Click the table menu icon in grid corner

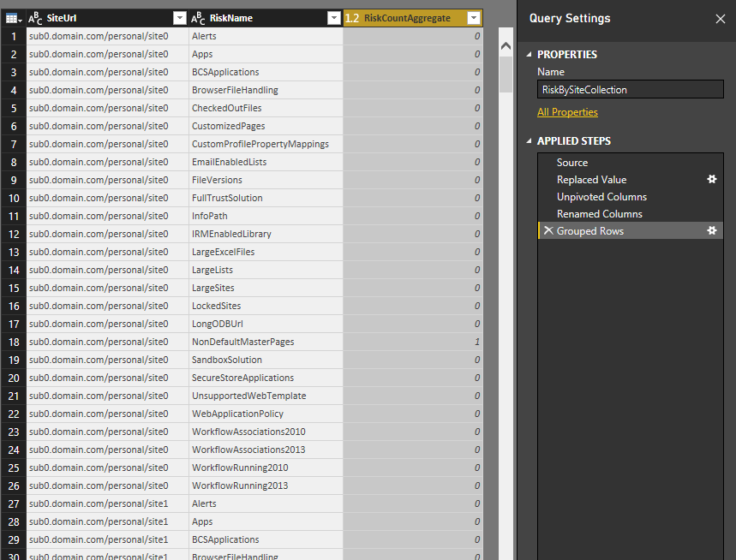click(13, 18)
